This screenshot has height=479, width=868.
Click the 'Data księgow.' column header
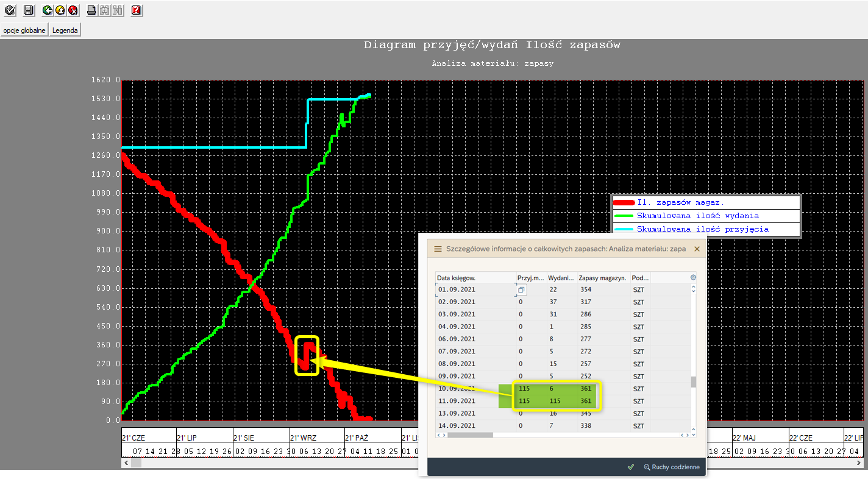pos(456,278)
